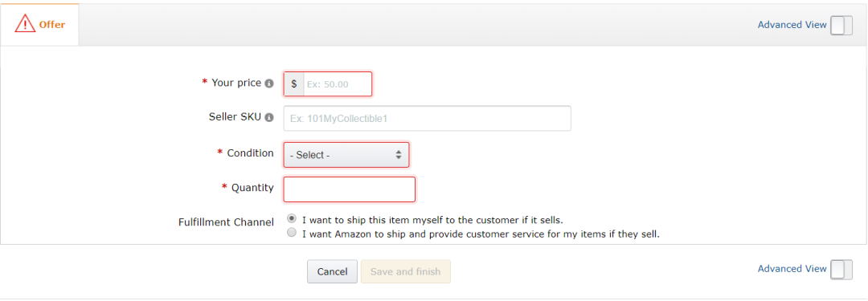Click the red warning triangle icon
Viewport: 868px width, 301px height.
pyautogui.click(x=25, y=24)
